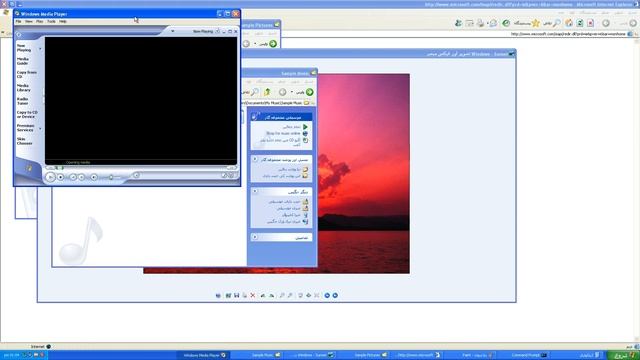Click Refresh icon in Internet Explorer toolbar
The image size is (640, 360).
(580, 23)
